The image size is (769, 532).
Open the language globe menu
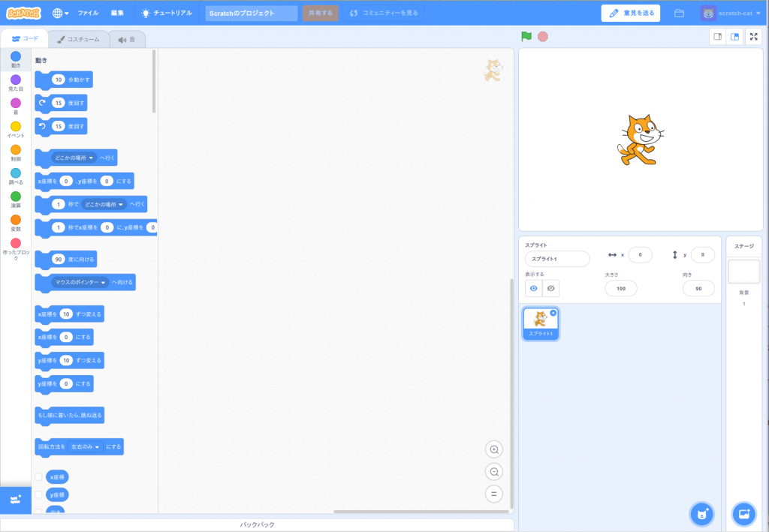[x=60, y=14]
